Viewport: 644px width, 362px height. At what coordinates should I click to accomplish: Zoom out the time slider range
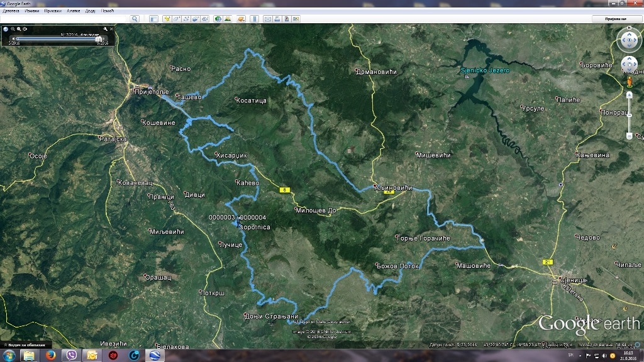13,29
